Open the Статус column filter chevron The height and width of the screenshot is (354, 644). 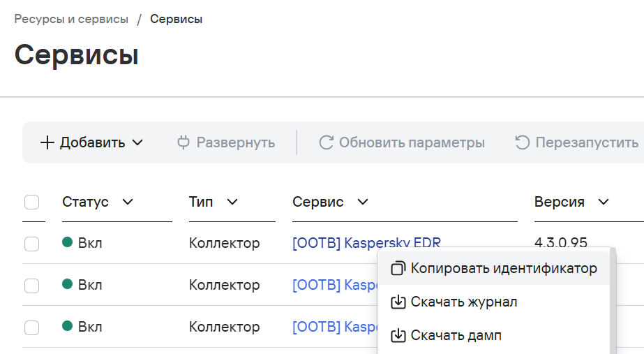coord(127,202)
